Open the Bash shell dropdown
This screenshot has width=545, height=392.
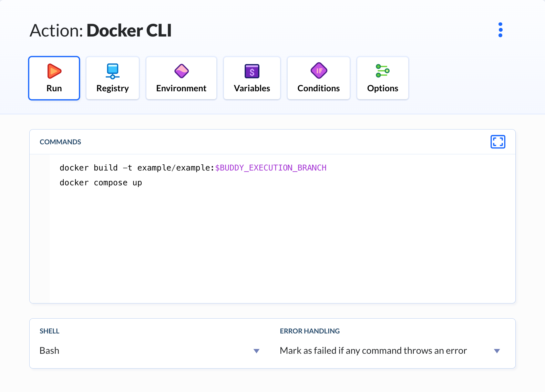(x=150, y=351)
